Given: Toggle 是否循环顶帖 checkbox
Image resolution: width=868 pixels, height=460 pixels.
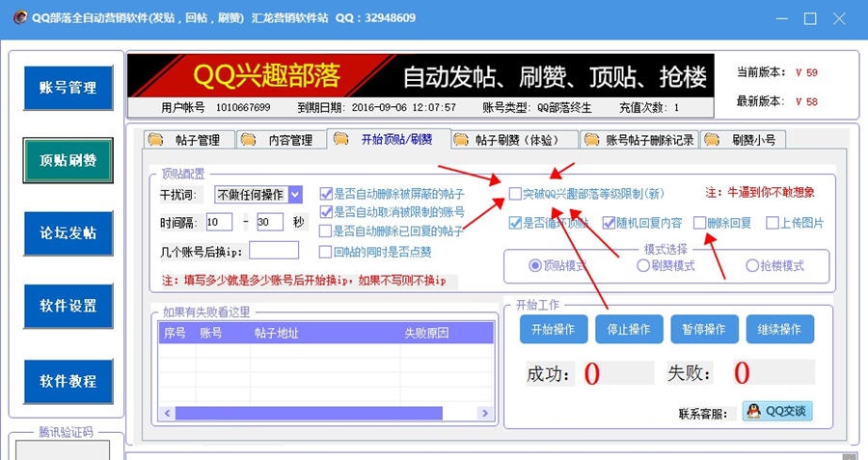Looking at the screenshot, I should click(515, 223).
